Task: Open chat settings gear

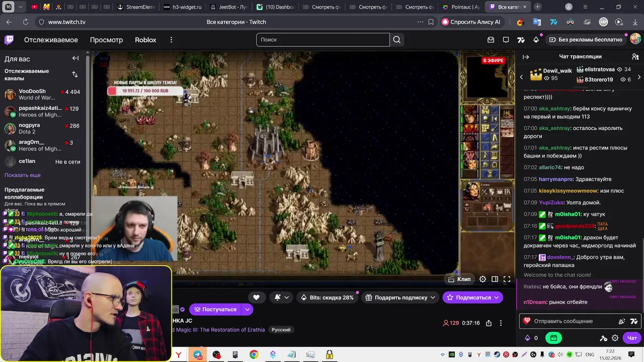Action: [x=615, y=338]
